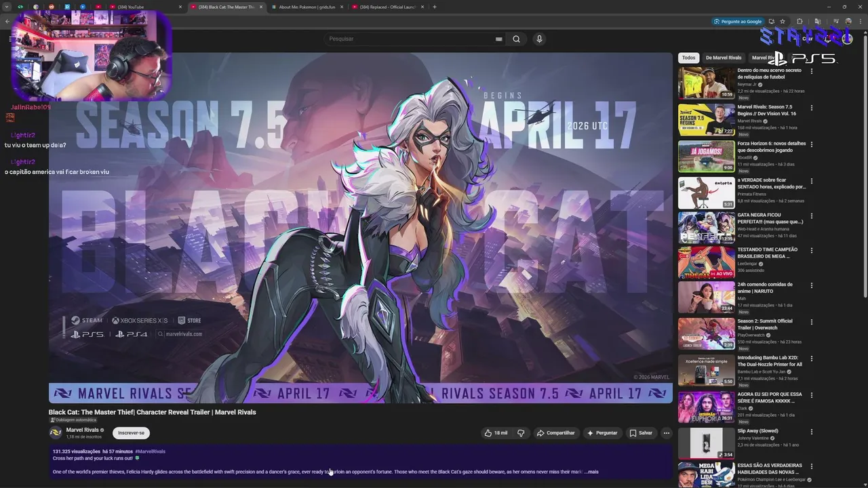Open options for a VERDADE sobre ficar SENTADO video
Viewport: 868px width, 488px height.
click(811, 181)
